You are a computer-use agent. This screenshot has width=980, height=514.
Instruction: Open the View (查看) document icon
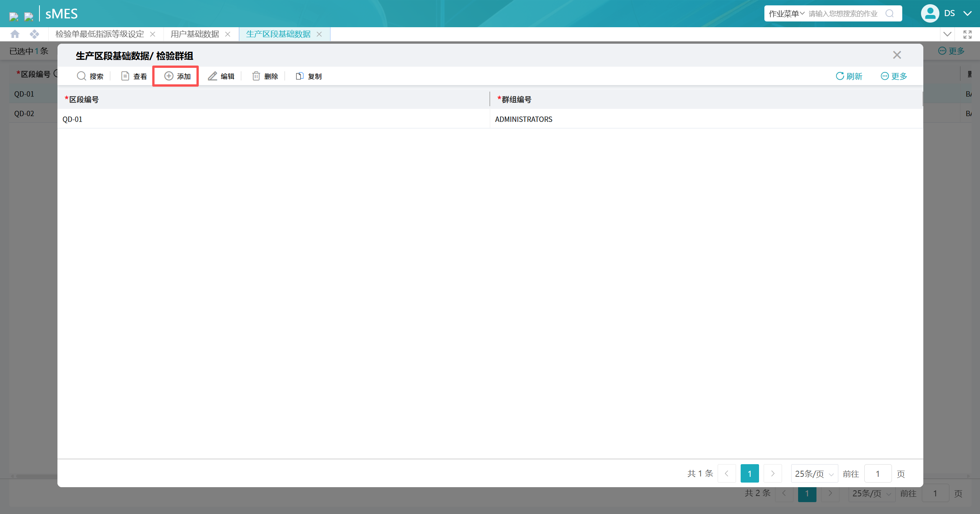(125, 76)
